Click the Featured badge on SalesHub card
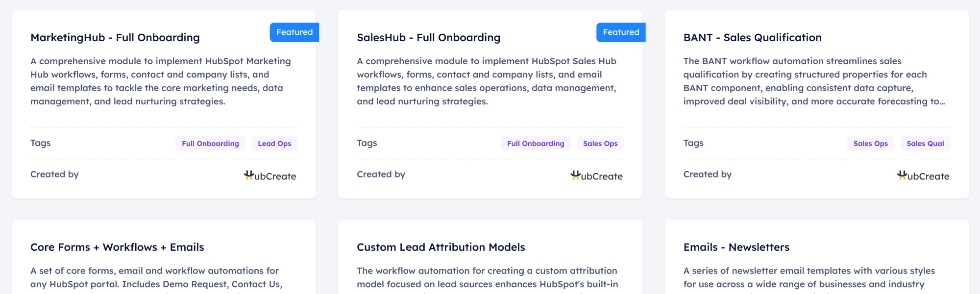Screen dimensions: 980x294 tap(620, 32)
